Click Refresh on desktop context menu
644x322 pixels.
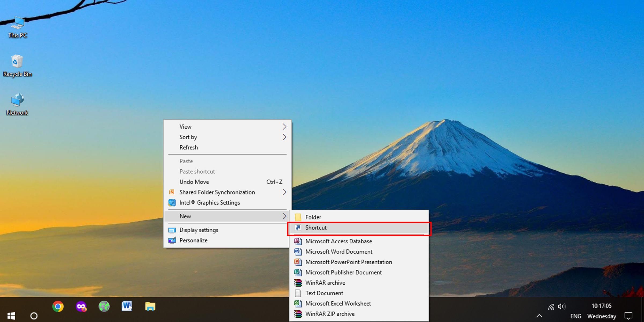click(189, 147)
